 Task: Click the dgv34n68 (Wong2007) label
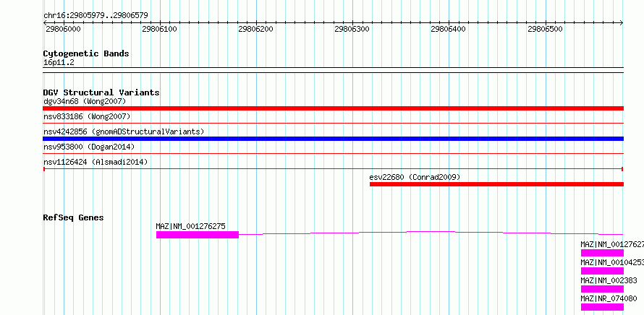coord(85,101)
